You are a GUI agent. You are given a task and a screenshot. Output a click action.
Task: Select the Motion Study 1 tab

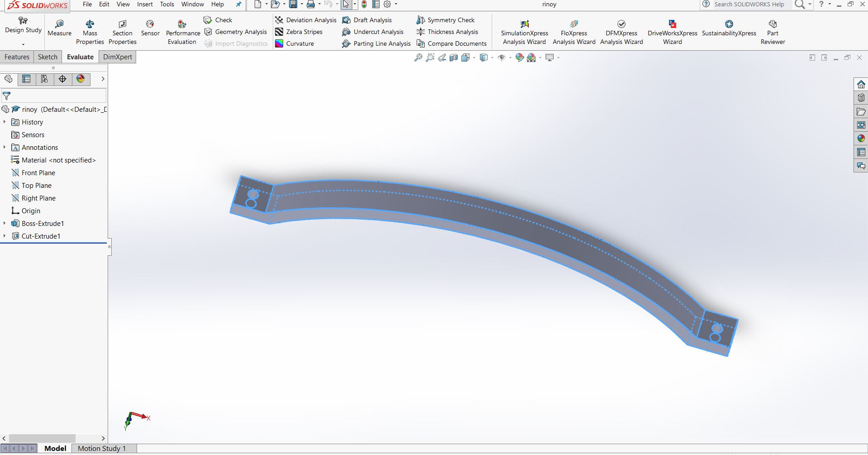(102, 448)
